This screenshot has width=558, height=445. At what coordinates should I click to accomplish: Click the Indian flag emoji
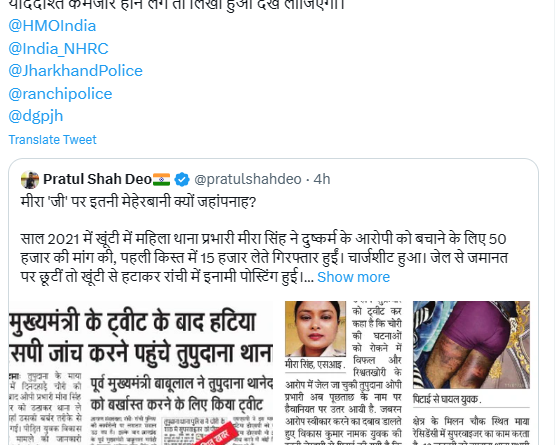(x=162, y=179)
